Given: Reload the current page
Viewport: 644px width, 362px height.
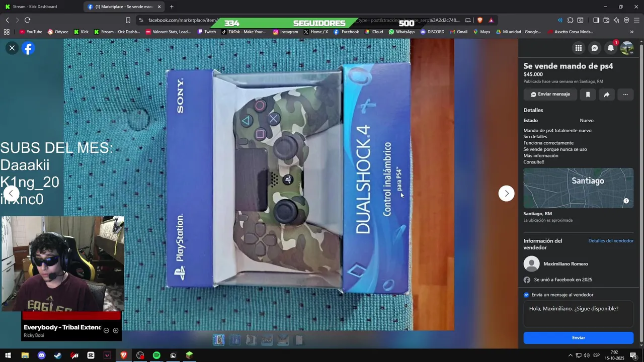Looking at the screenshot, I should (27, 20).
